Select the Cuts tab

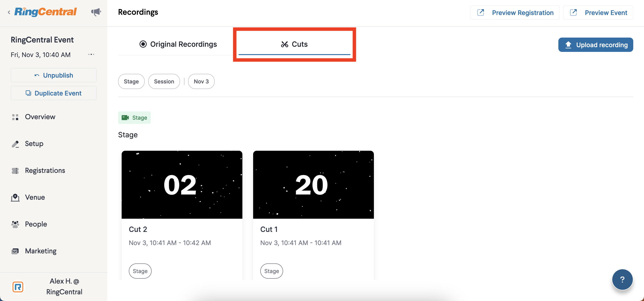(x=294, y=44)
